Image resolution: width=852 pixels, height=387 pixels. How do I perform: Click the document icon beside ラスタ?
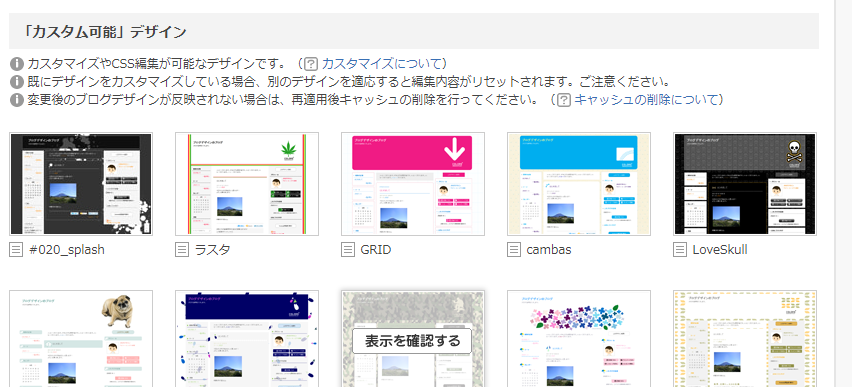point(182,249)
